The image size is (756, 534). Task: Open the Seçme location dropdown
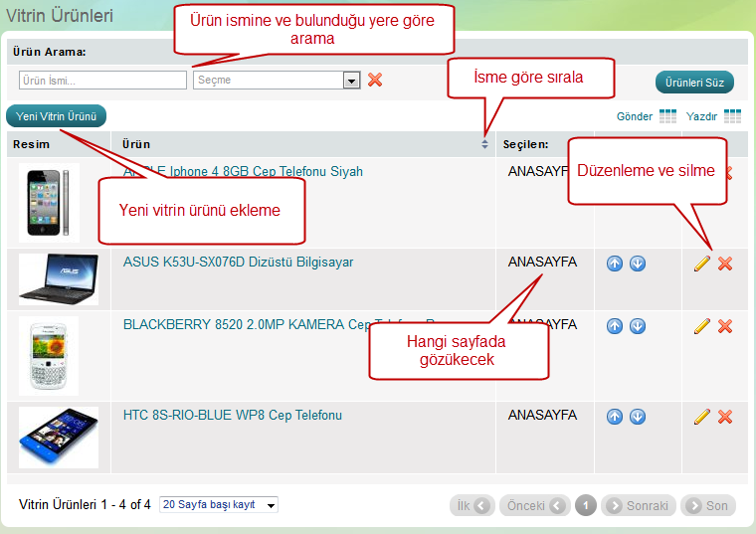click(351, 81)
